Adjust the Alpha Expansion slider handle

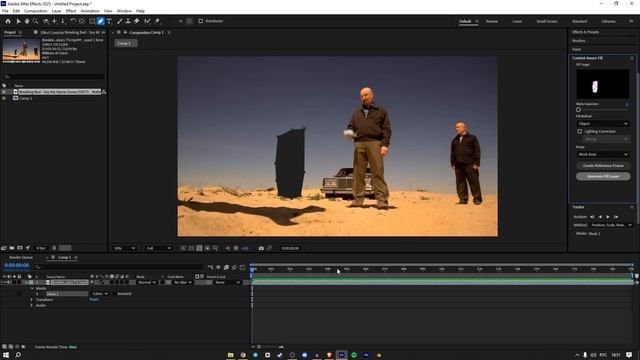click(578, 109)
